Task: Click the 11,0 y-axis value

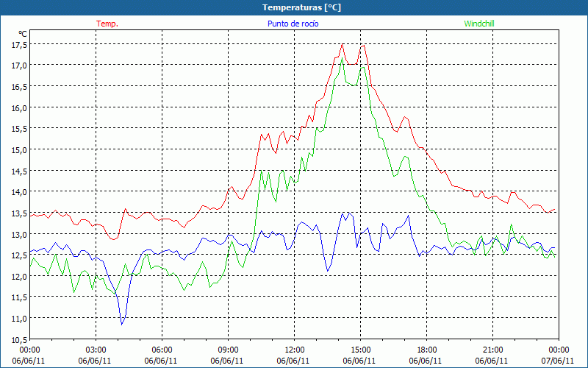Action: point(19,319)
